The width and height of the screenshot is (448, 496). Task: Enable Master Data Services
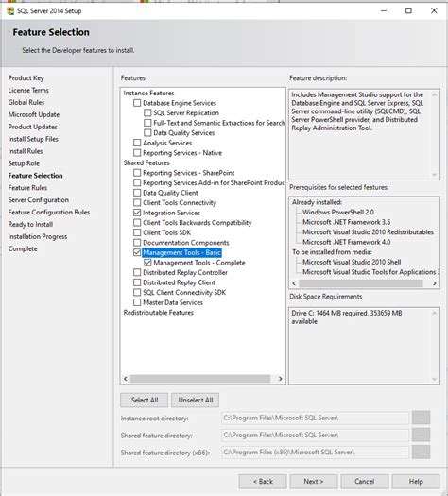point(137,302)
